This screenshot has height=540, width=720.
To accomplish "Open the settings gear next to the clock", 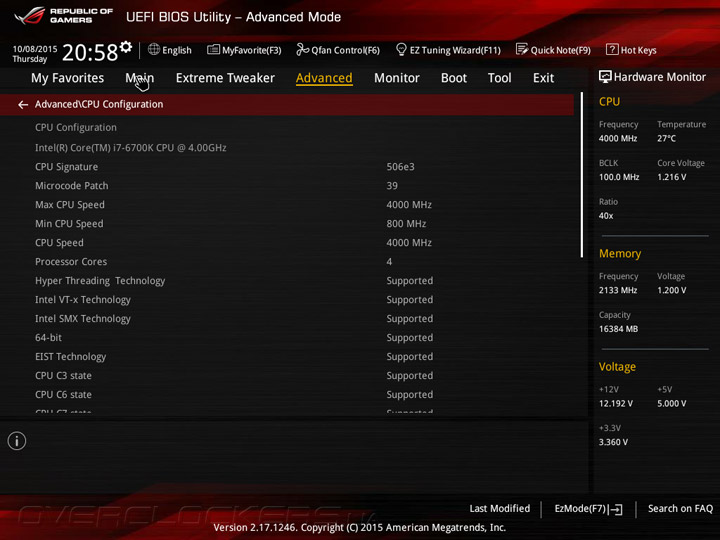I will [x=126, y=46].
